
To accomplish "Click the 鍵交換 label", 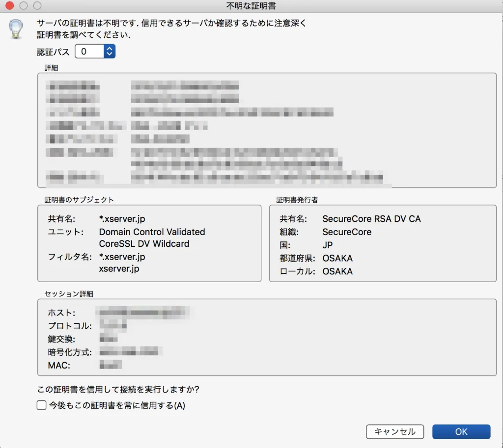I will coord(61,339).
